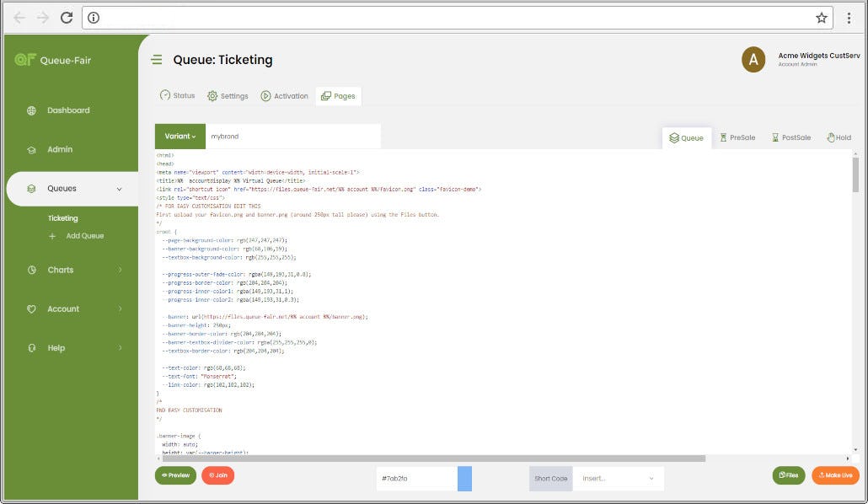The height and width of the screenshot is (504, 868).
Task: Open the Insert... dropdown
Action: coord(619,478)
